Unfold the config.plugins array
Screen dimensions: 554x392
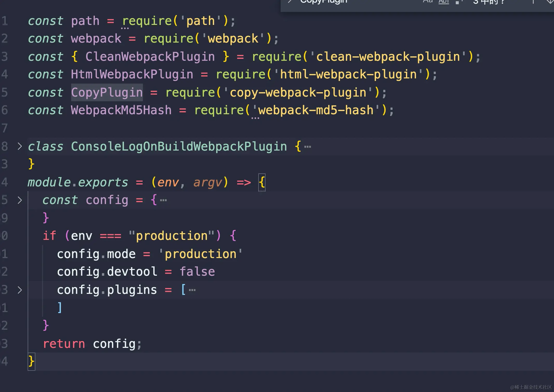click(20, 290)
